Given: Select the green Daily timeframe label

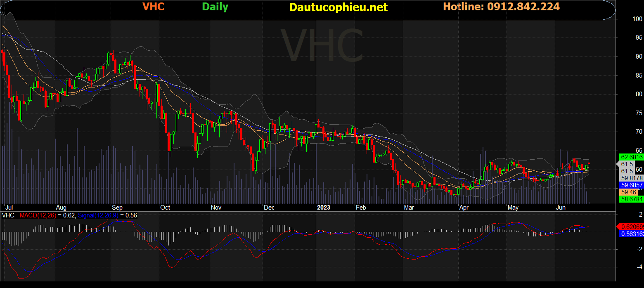Looking at the screenshot, I should pyautogui.click(x=215, y=7).
